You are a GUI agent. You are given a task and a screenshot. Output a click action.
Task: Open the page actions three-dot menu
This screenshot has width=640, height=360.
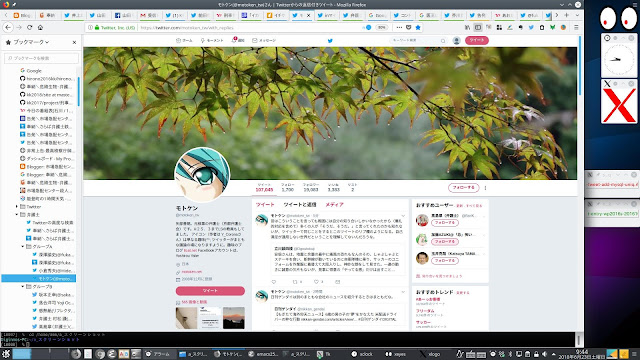point(399,27)
